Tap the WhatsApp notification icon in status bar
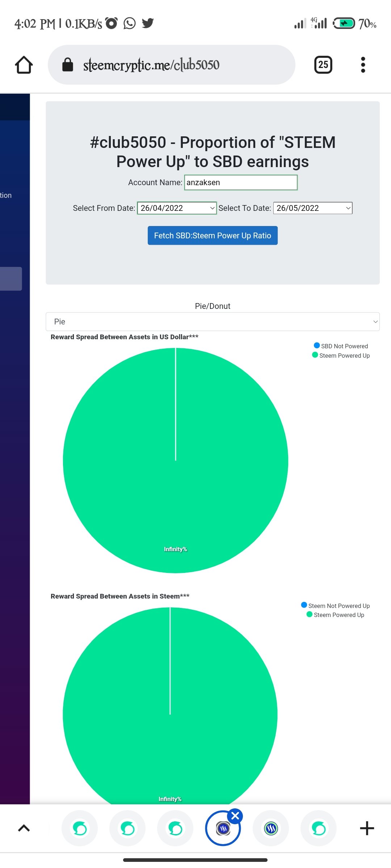391x868 pixels. 130,23
